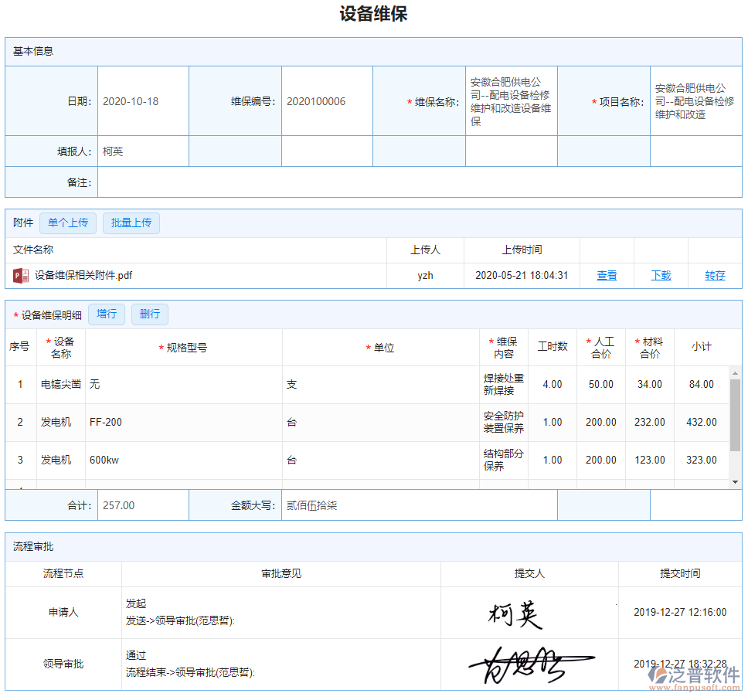Click 删行 to delete a detail row
This screenshot has width=748, height=700.
[149, 314]
